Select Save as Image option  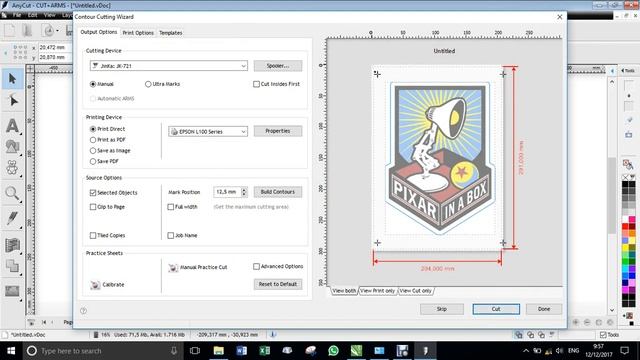(93, 151)
